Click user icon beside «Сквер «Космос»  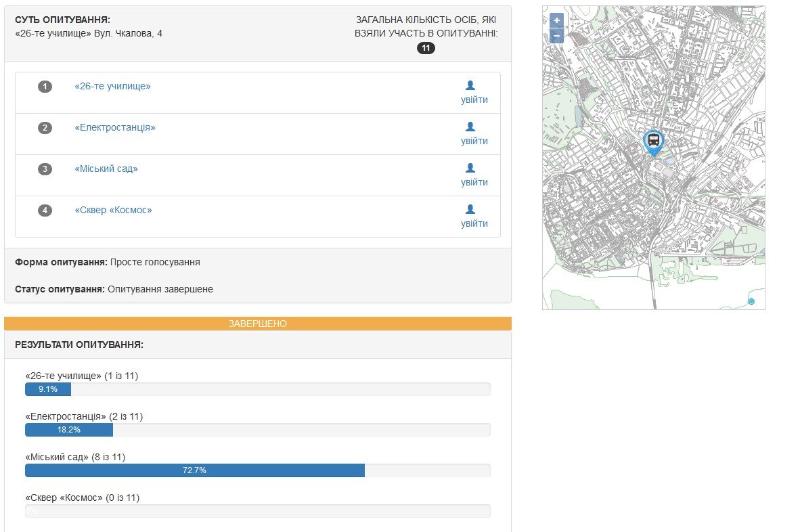click(470, 209)
